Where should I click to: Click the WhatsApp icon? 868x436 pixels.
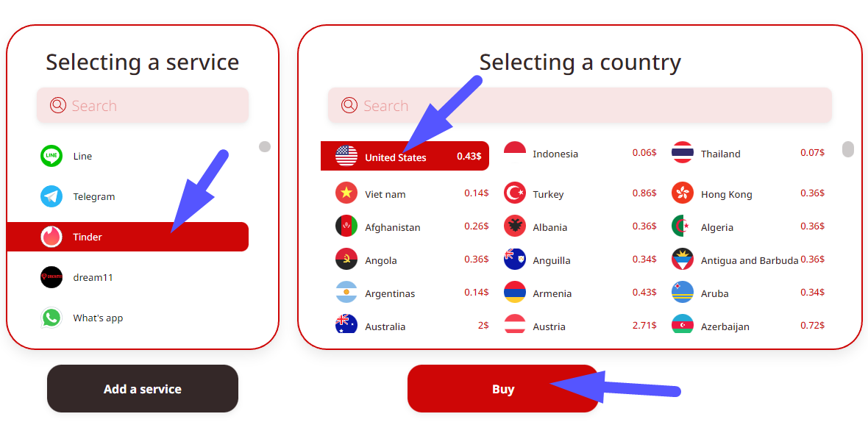pos(51,318)
